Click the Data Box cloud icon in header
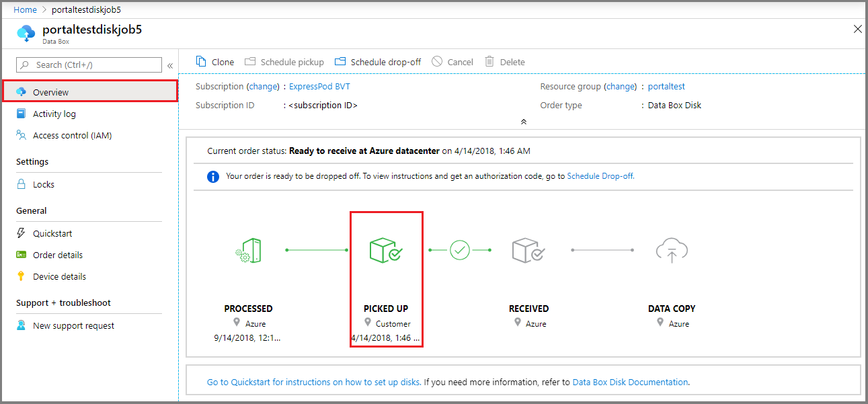This screenshot has width=868, height=404. tap(26, 33)
